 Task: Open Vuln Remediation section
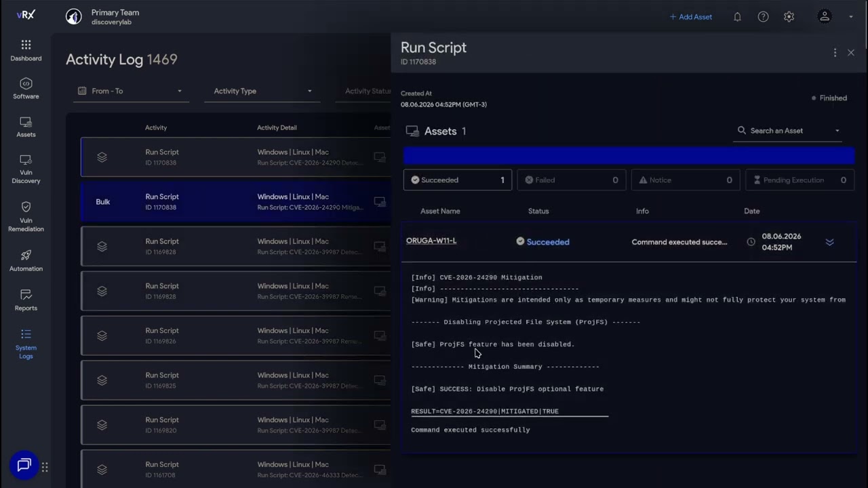26,217
